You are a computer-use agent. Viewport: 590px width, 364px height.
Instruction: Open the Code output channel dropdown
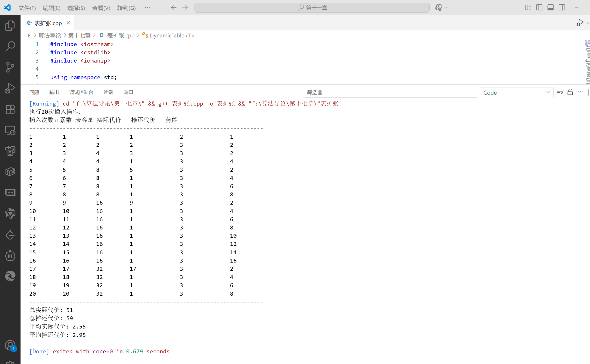click(x=516, y=93)
